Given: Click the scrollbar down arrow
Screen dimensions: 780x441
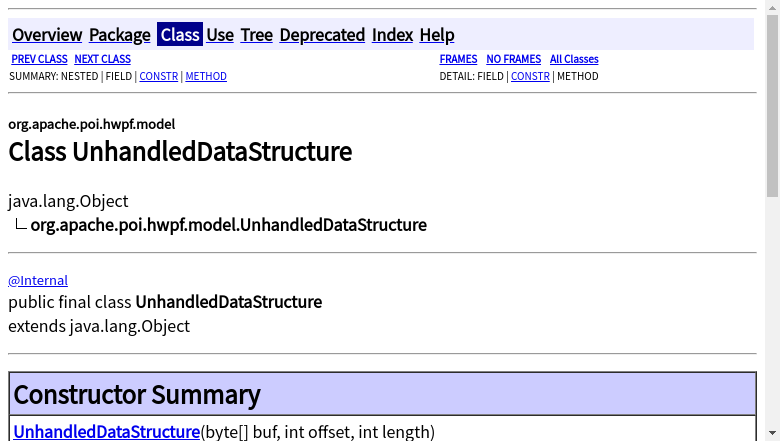Looking at the screenshot, I should [x=772, y=433].
